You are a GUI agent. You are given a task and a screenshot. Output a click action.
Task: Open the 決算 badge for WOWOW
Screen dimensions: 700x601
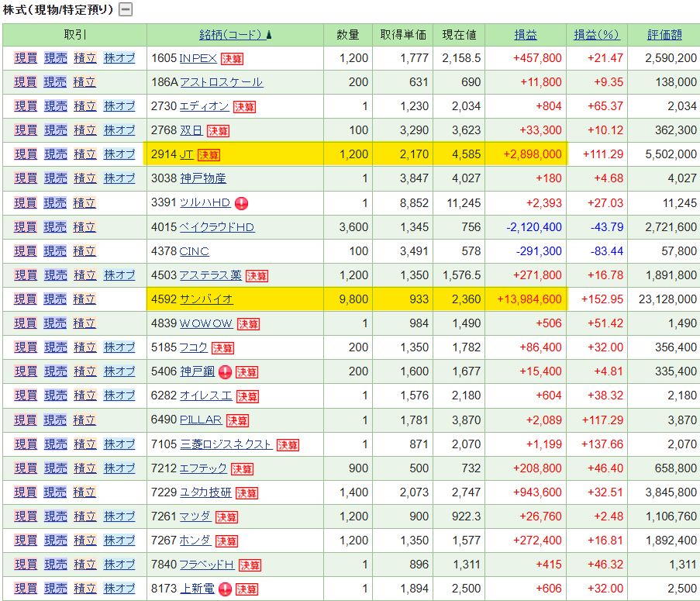click(248, 325)
